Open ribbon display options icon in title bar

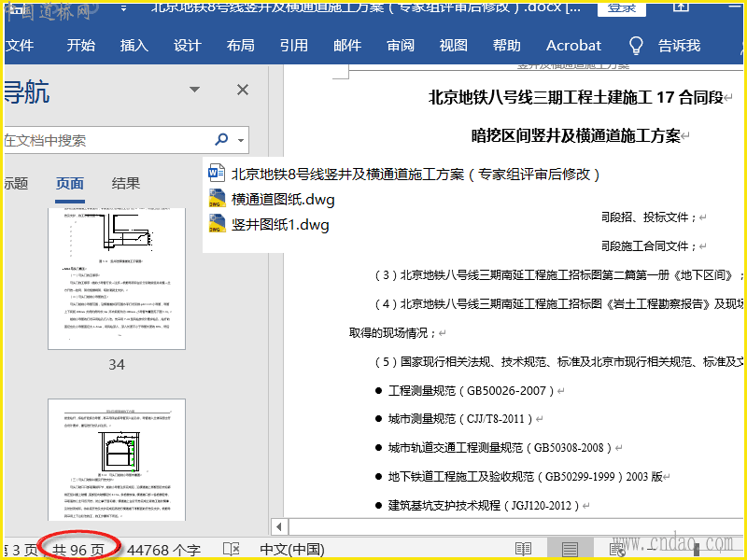[x=681, y=7]
